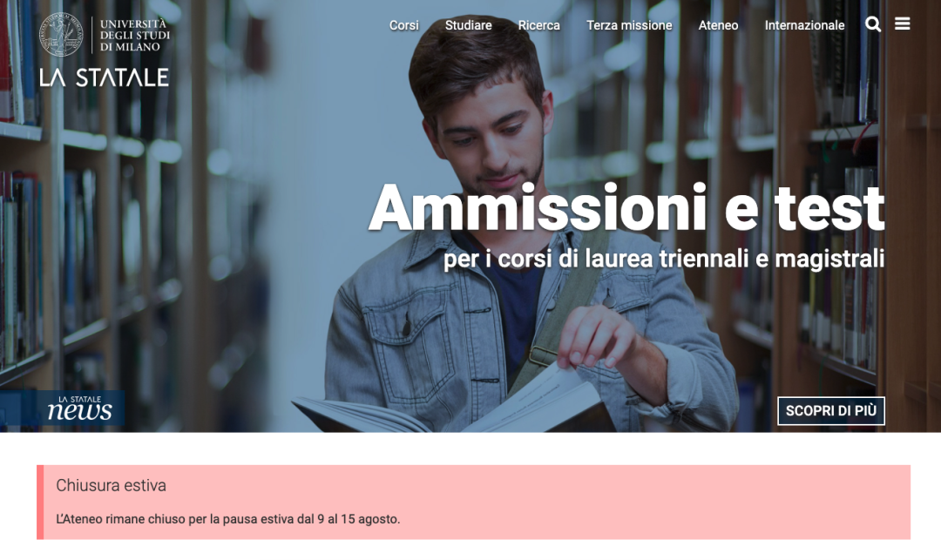941x560 pixels.
Task: Open the Terza missione menu item
Action: [629, 25]
